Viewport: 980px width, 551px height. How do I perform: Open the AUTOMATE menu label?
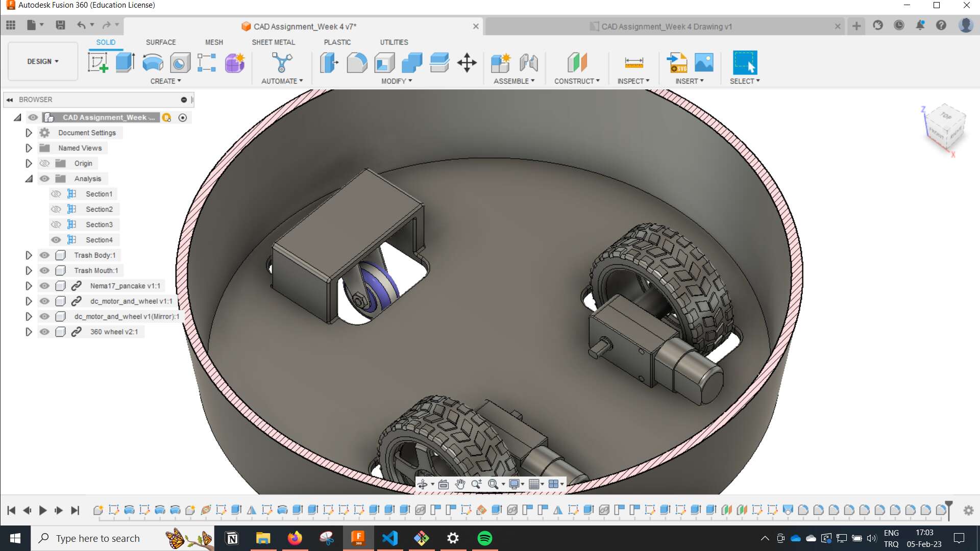tap(282, 81)
